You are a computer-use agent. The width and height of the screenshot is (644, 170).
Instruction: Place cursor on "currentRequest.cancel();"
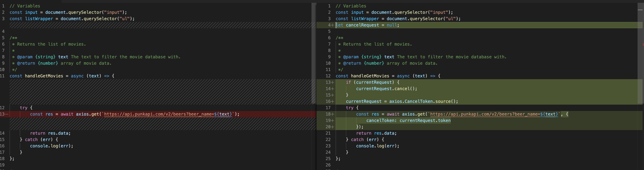387,89
